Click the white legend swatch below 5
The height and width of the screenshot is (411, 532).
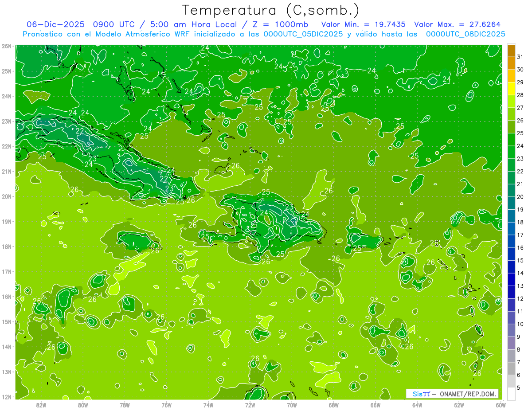(x=511, y=394)
